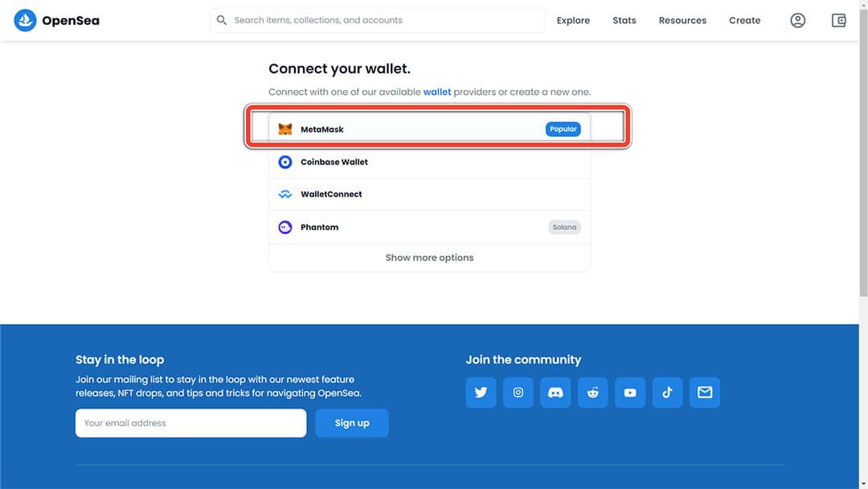Expand Show more options
Viewport: 868px width, 489px height.
(x=429, y=257)
